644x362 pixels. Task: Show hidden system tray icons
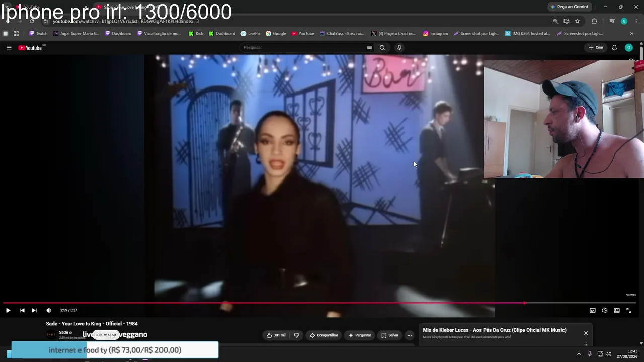click(579, 354)
